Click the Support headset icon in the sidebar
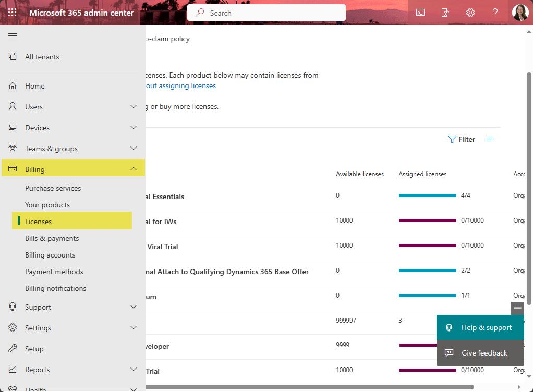The image size is (533, 392). (13, 307)
